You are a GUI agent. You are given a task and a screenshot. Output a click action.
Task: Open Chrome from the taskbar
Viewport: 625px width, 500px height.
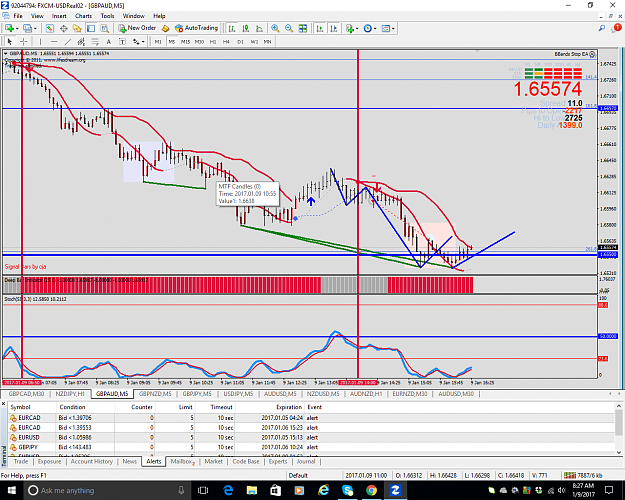pos(371,490)
